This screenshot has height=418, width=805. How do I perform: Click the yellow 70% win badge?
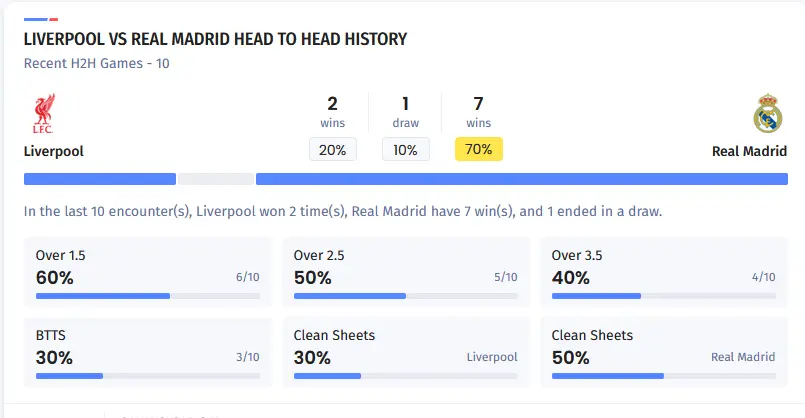(x=479, y=150)
